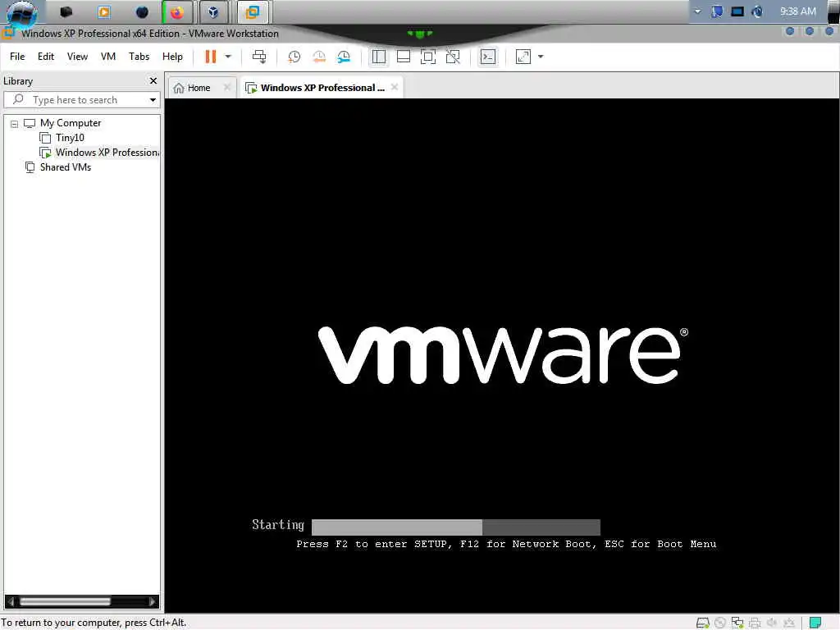Close the Windows XP Professional tab
The image size is (840, 630).
tap(395, 87)
